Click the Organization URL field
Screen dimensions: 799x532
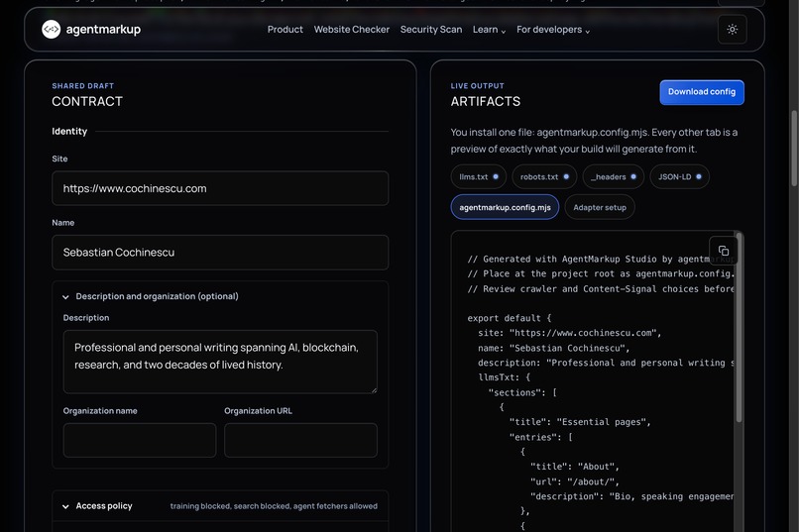tap(300, 440)
